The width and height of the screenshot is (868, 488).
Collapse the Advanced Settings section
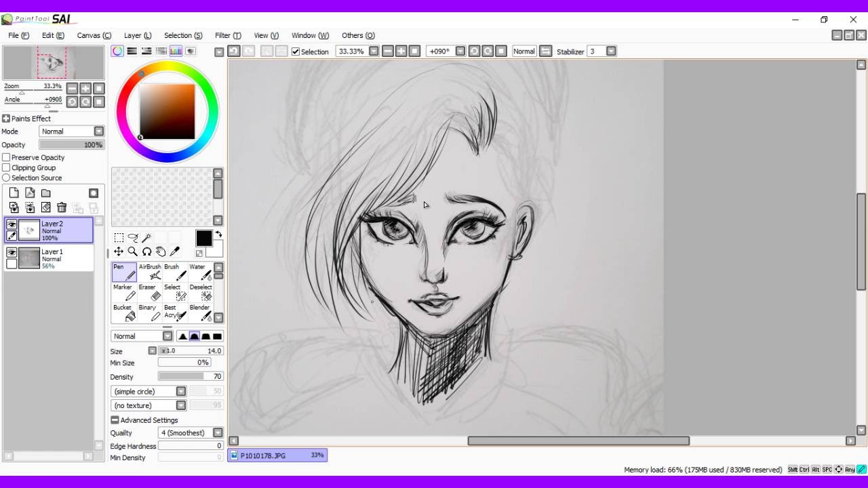click(x=115, y=420)
